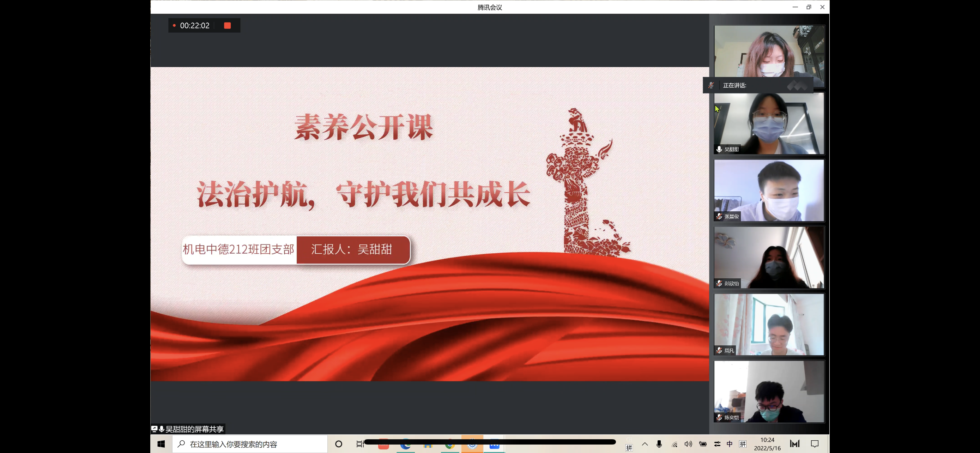Click the participant name 陈奕恺
Screen dimensions: 980x453
click(x=731, y=417)
